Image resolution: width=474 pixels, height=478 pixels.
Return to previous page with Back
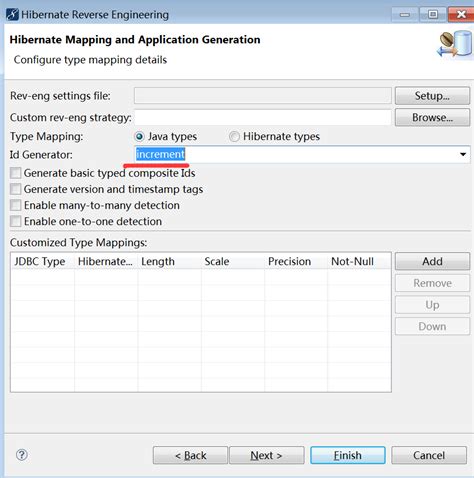[x=190, y=455]
